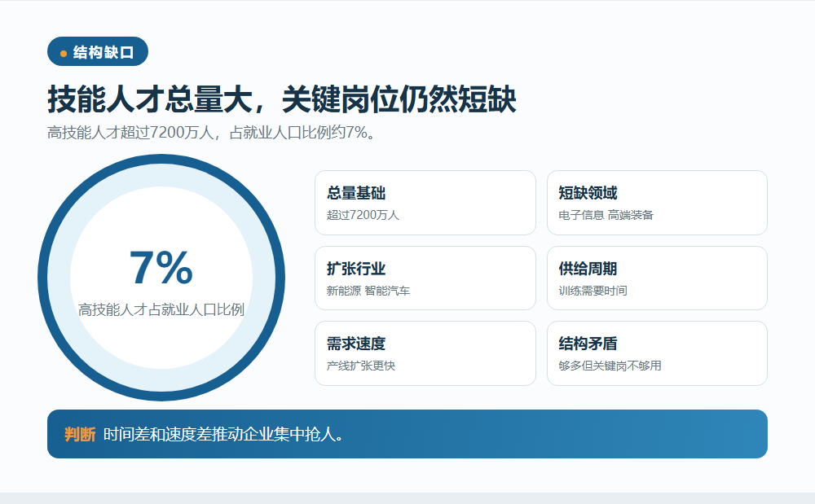Click the orange 判断 label
This screenshot has width=815, height=504.
(80, 435)
